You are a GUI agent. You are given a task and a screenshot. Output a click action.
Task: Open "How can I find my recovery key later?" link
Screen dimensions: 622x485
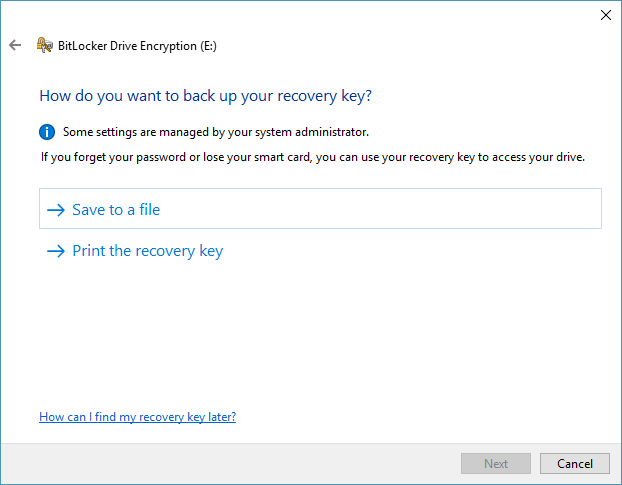tap(137, 416)
